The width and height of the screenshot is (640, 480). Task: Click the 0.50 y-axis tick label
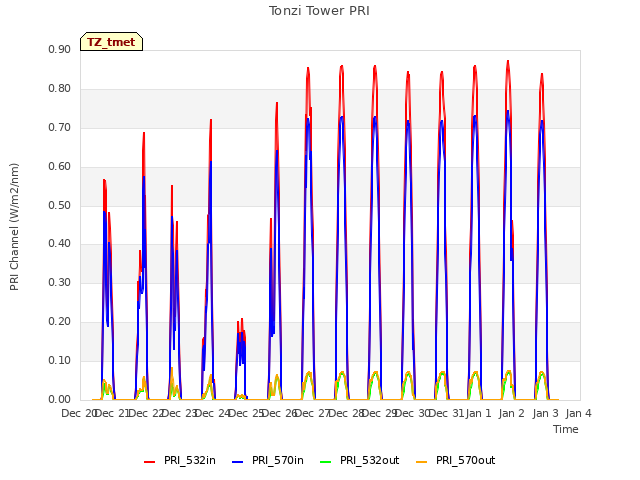[x=60, y=205]
